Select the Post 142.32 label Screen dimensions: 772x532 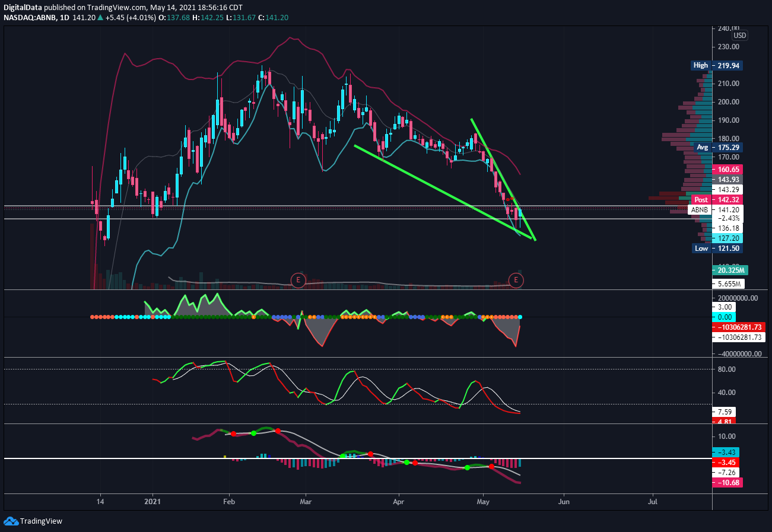coord(717,199)
